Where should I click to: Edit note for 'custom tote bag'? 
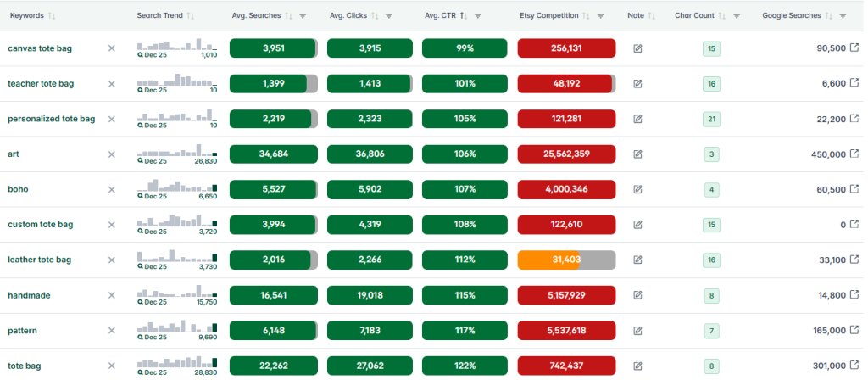(637, 224)
